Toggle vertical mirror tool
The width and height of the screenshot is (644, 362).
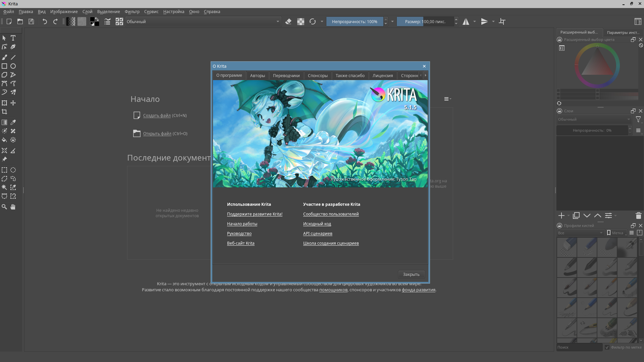point(484,21)
